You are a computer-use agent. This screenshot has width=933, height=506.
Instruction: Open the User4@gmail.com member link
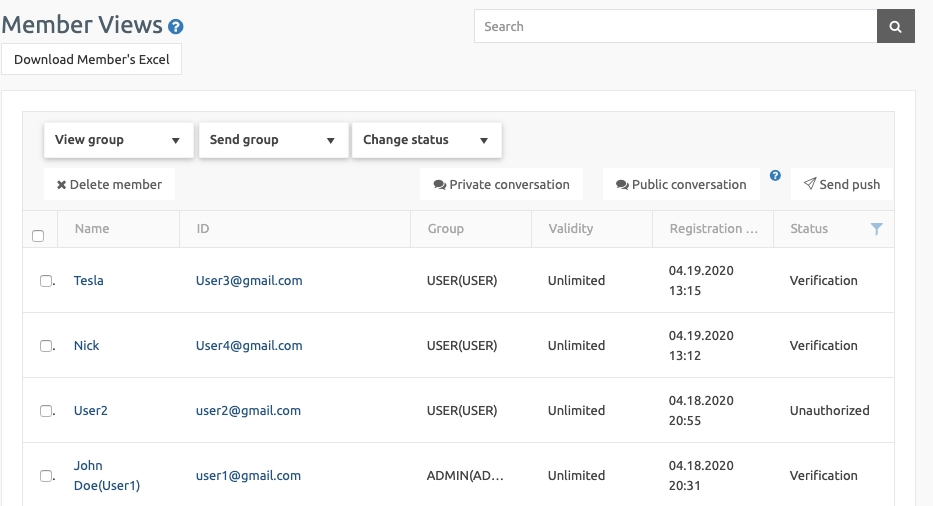coord(249,345)
